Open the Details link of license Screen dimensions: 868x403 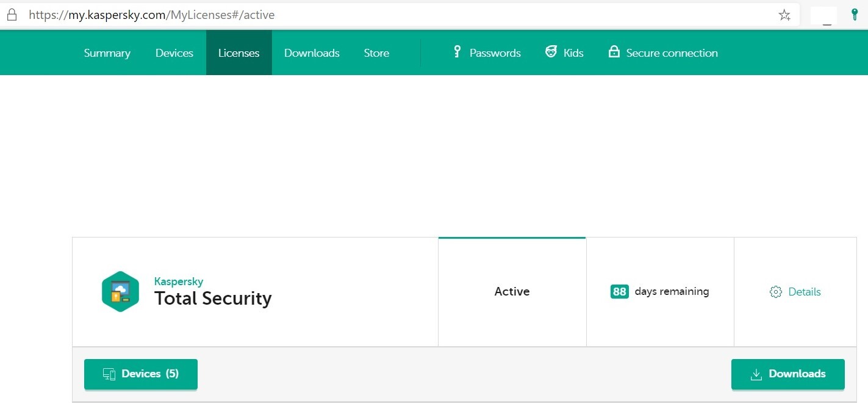pos(805,292)
